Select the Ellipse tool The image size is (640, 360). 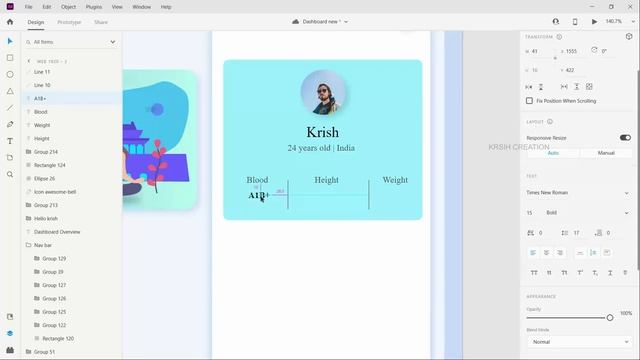click(10, 75)
